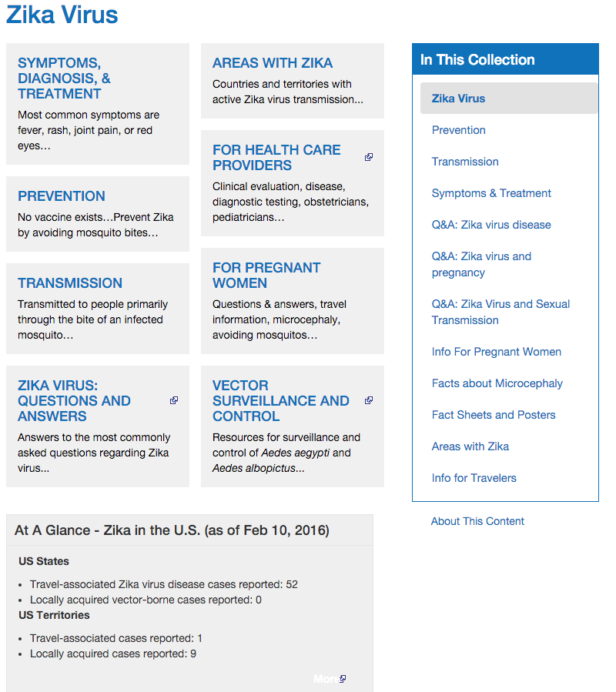Click More in At A Glance box
This screenshot has width=616, height=692.
(x=326, y=679)
